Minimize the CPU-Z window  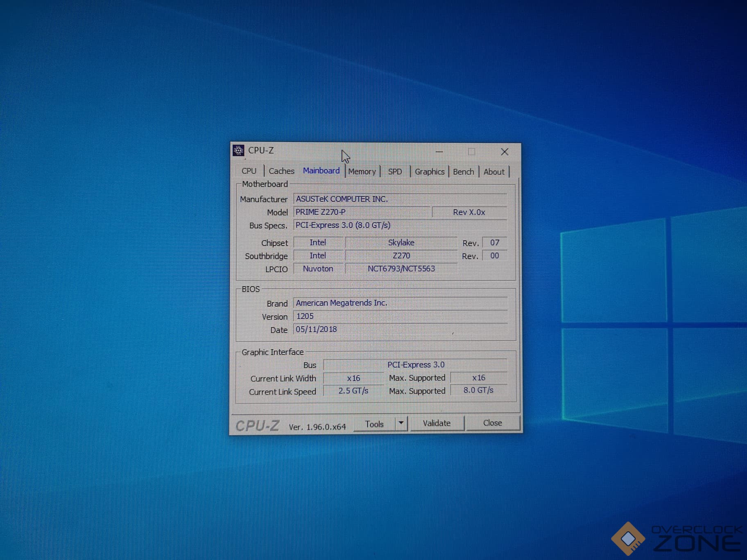[439, 152]
